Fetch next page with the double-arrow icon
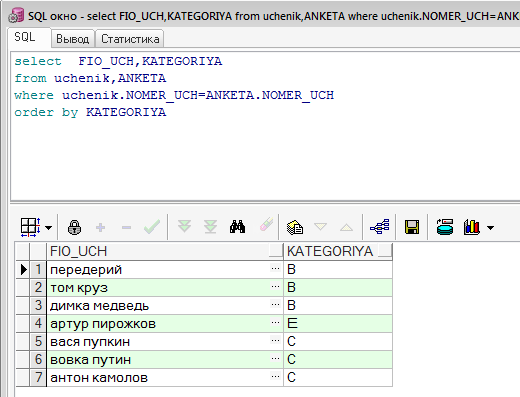This screenshot has width=520, height=397. (x=184, y=227)
